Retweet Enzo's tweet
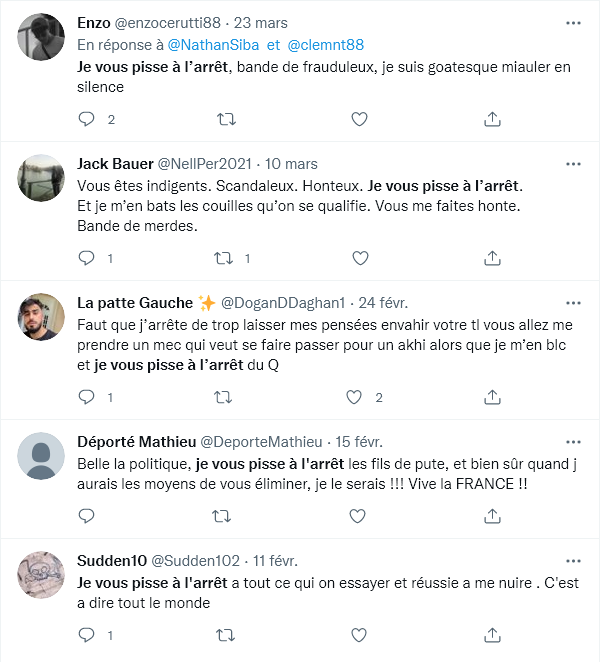This screenshot has width=600, height=662. [x=226, y=119]
